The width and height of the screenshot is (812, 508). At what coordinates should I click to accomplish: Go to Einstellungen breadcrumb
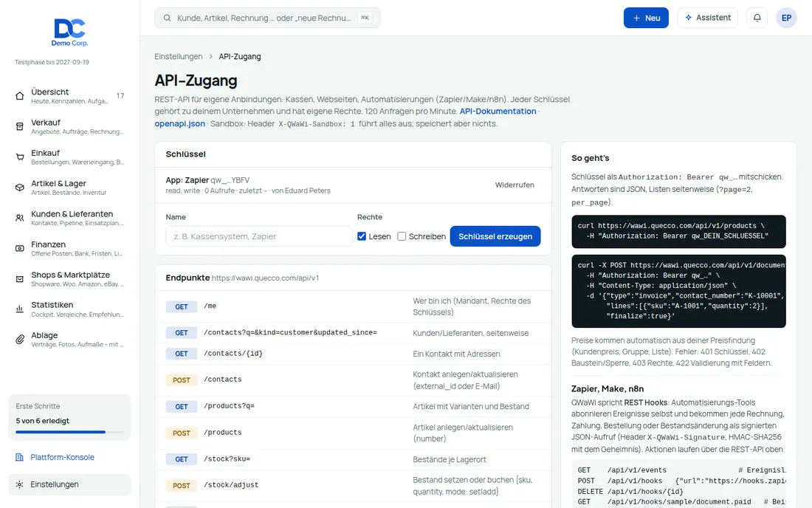(x=179, y=56)
